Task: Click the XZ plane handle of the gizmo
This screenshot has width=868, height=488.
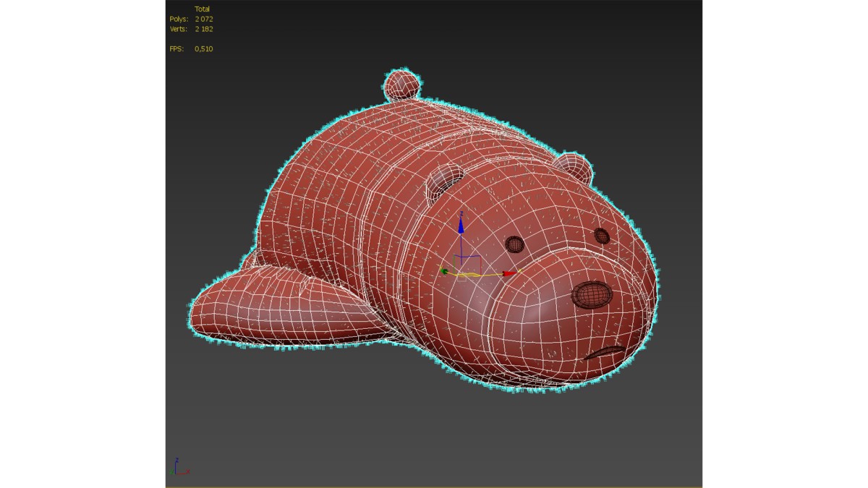Action: coord(467,265)
